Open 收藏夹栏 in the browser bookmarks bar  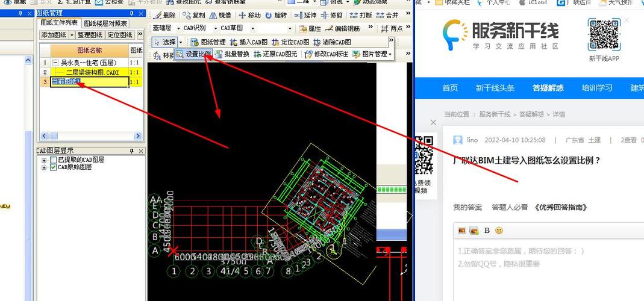tap(451, 2)
